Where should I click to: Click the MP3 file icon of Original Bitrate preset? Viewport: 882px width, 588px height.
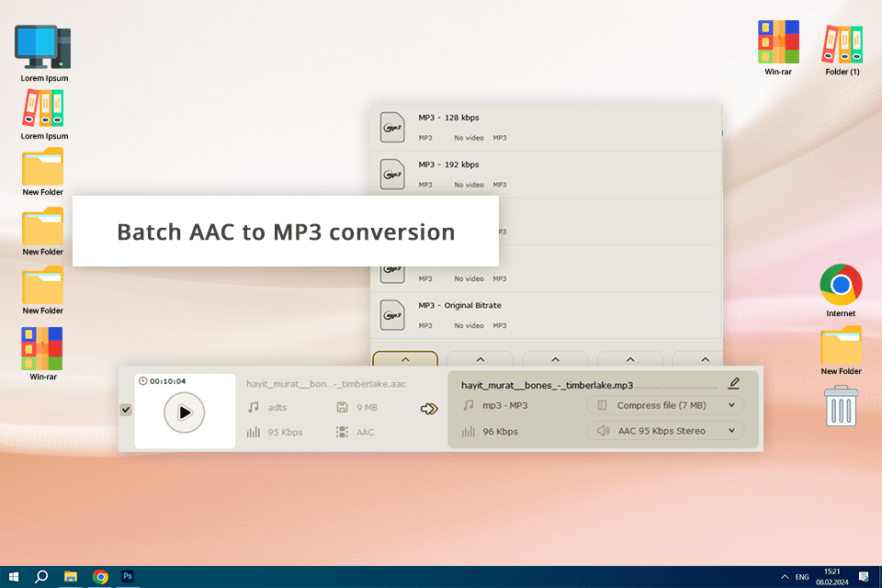click(x=392, y=315)
